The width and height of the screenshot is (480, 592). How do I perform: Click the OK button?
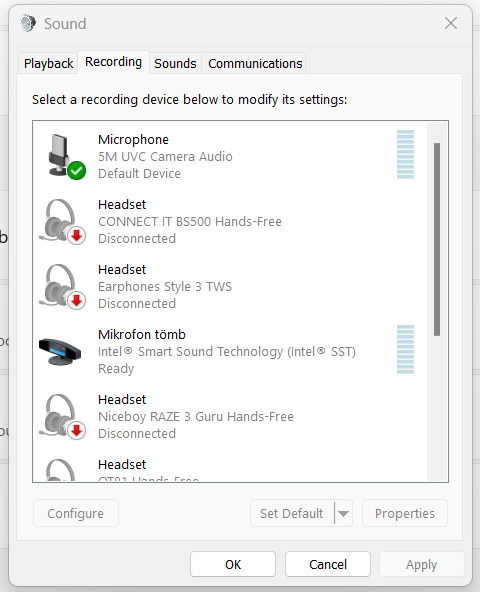(233, 564)
